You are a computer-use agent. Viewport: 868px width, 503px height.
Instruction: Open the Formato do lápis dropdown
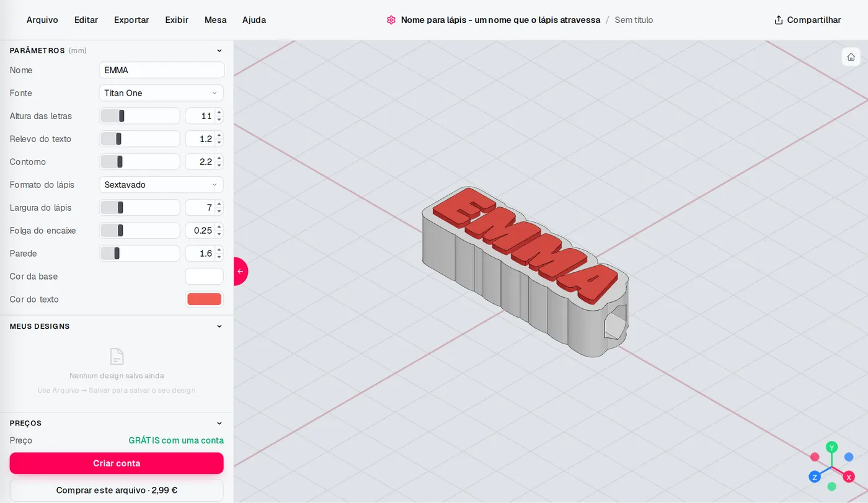point(161,185)
